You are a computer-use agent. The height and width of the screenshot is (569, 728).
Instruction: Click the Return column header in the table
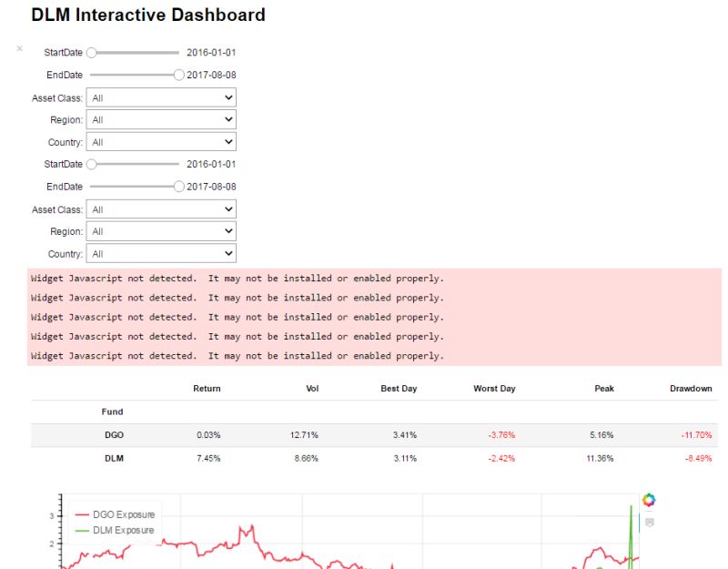tap(207, 388)
